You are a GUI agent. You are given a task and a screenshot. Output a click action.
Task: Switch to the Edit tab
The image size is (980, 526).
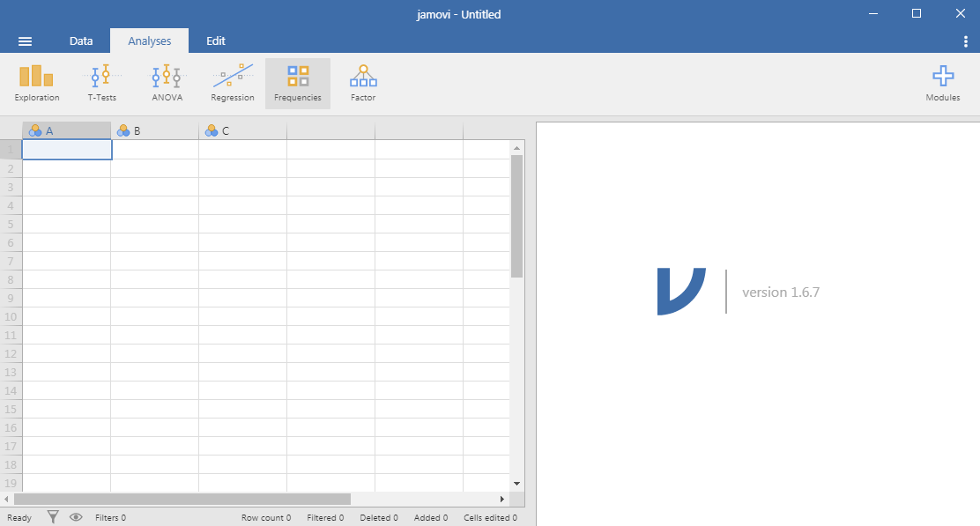tap(216, 41)
